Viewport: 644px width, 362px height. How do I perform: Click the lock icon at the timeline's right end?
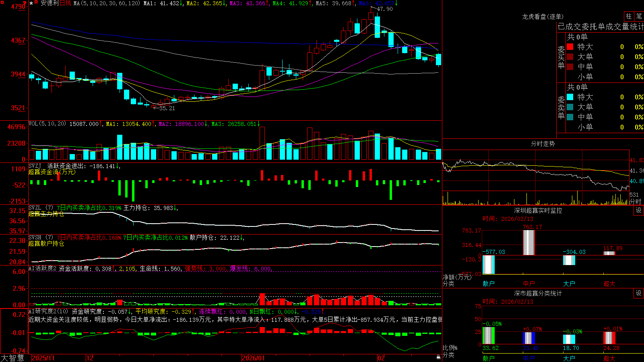coord(438,357)
